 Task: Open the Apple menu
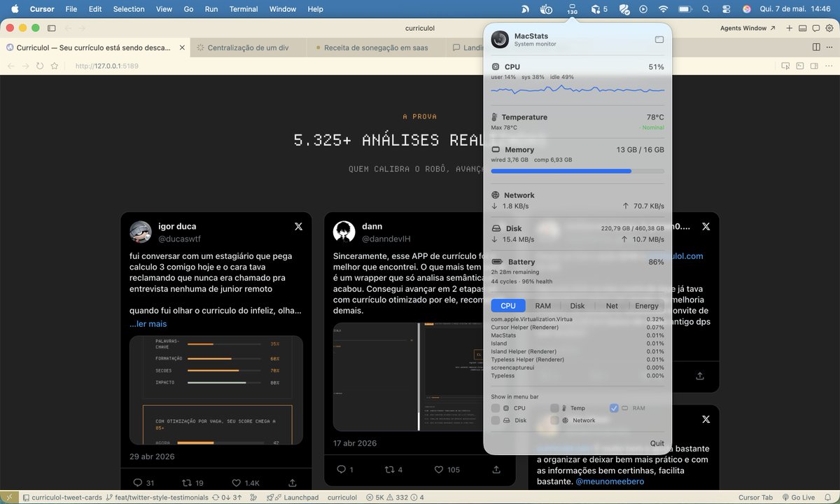coord(14,9)
